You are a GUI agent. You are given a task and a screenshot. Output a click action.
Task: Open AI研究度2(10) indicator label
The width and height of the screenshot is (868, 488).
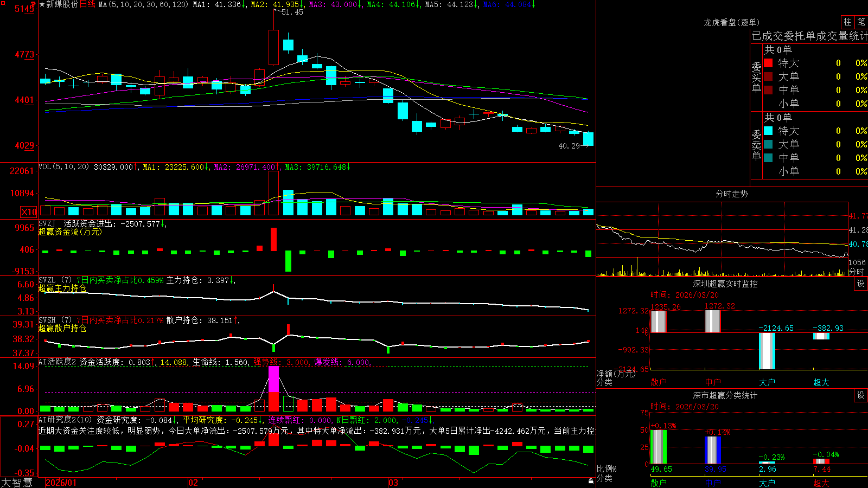coord(65,420)
